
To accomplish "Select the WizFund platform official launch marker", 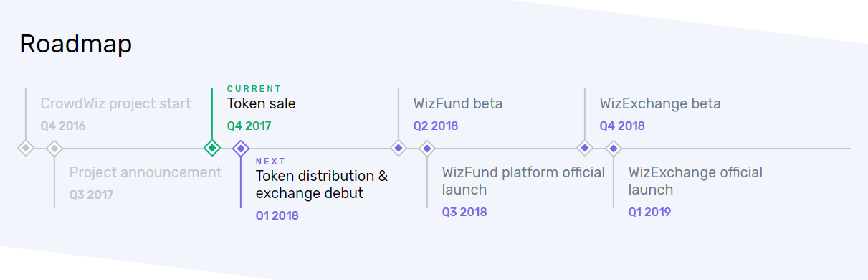I will click(x=427, y=148).
